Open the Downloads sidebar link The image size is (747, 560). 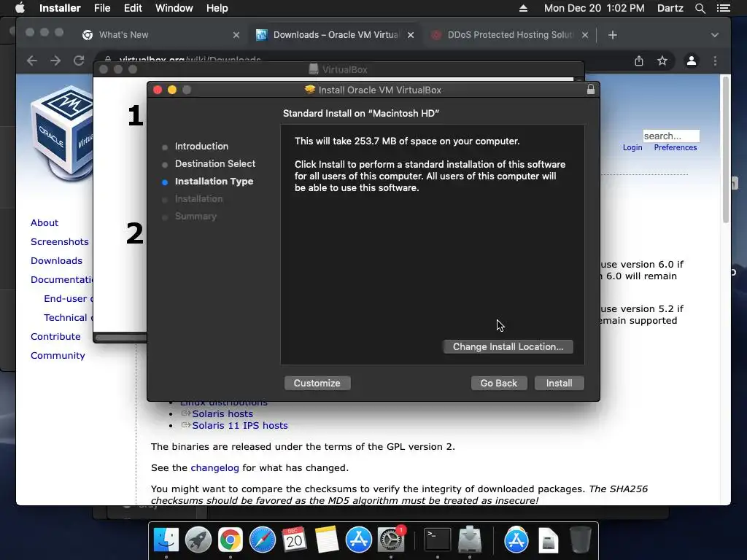pyautogui.click(x=56, y=261)
